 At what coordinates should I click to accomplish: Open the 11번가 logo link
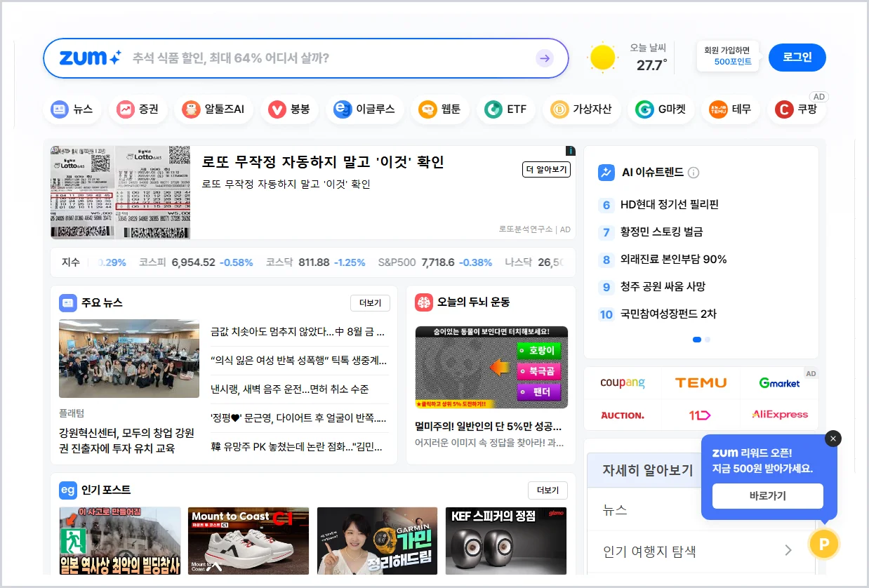click(700, 415)
